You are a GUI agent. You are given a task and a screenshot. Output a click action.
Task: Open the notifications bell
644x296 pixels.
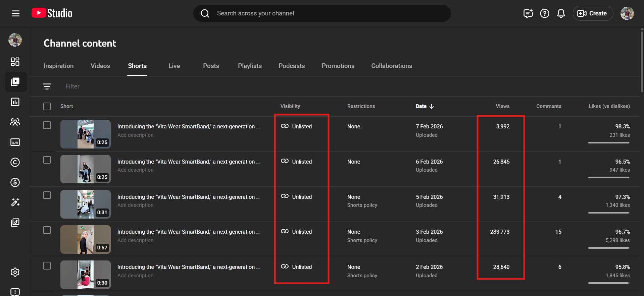[561, 13]
